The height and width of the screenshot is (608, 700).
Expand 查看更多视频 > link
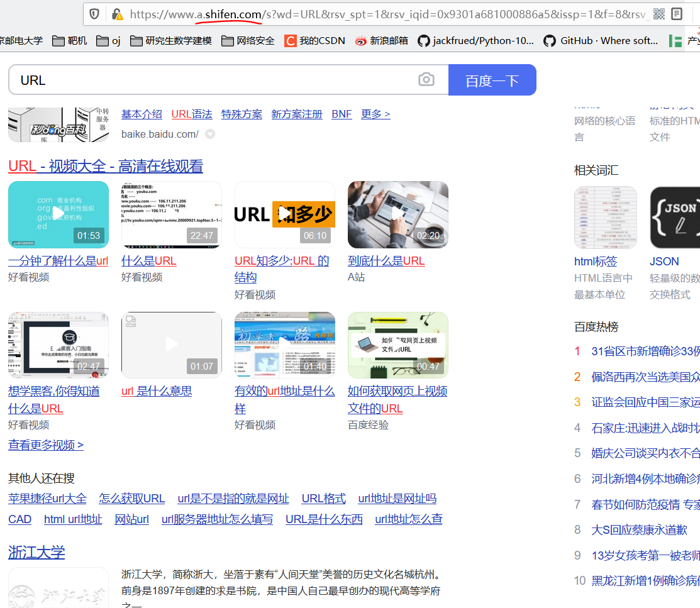point(45,445)
